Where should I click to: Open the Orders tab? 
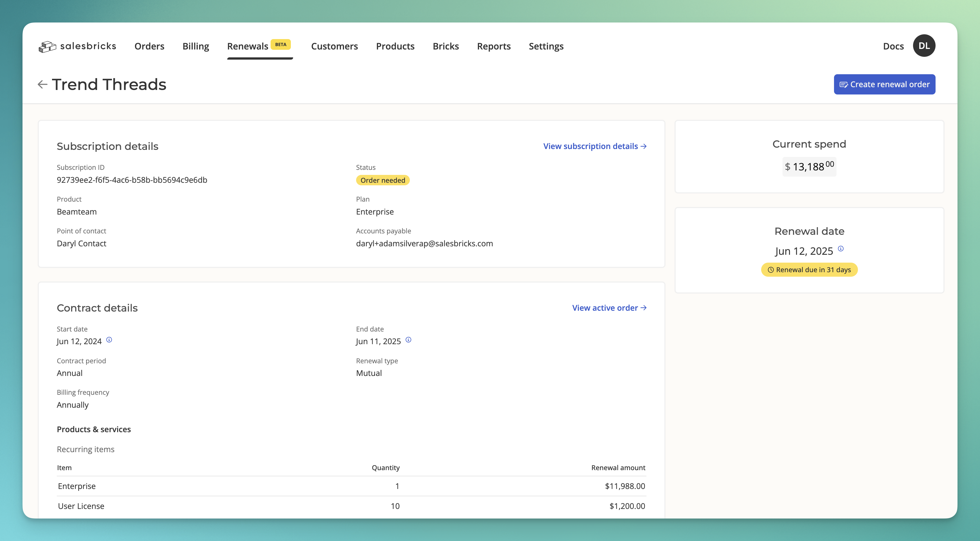(x=149, y=46)
